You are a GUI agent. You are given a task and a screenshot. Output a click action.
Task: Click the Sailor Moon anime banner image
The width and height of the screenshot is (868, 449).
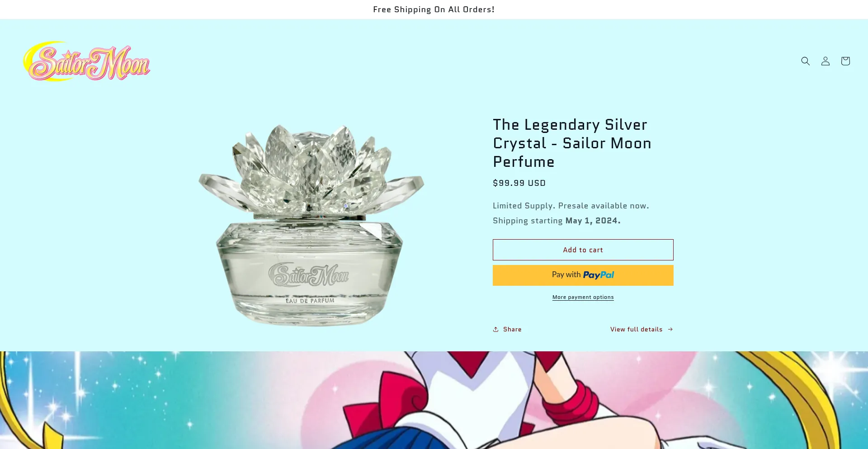coord(434,400)
